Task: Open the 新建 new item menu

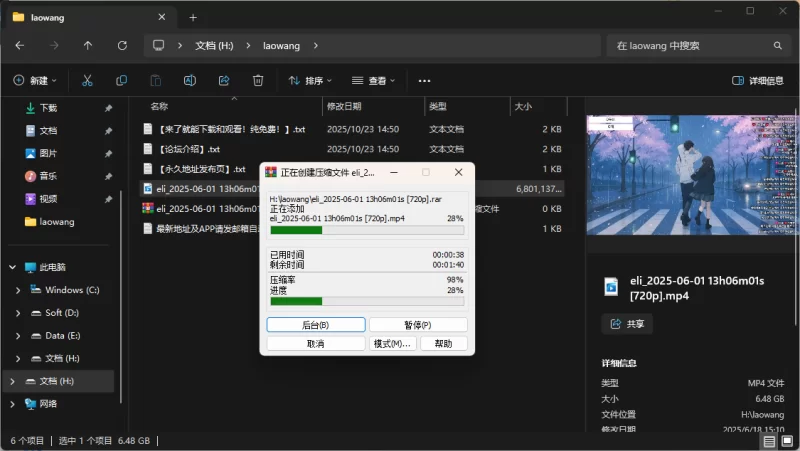Action: click(35, 80)
